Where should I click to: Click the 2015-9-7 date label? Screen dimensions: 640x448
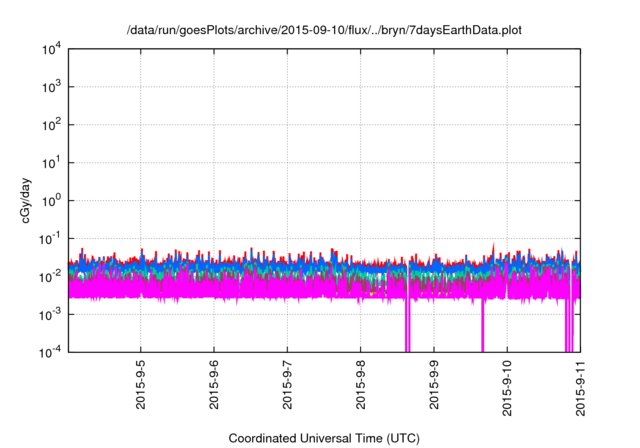(x=287, y=385)
